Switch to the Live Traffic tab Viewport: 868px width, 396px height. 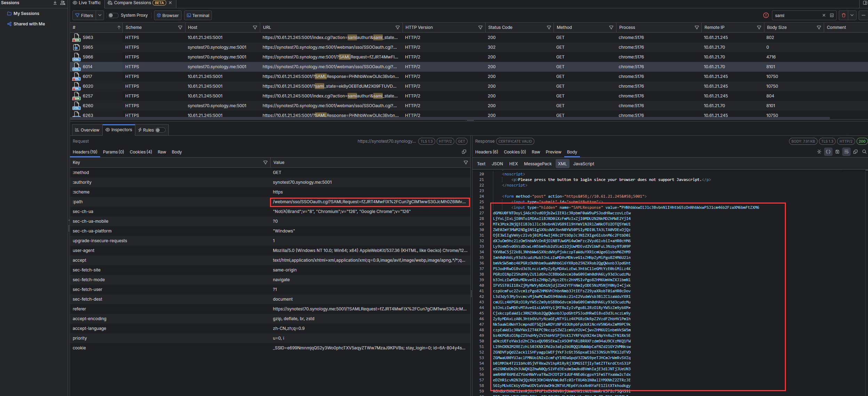pyautogui.click(x=87, y=3)
